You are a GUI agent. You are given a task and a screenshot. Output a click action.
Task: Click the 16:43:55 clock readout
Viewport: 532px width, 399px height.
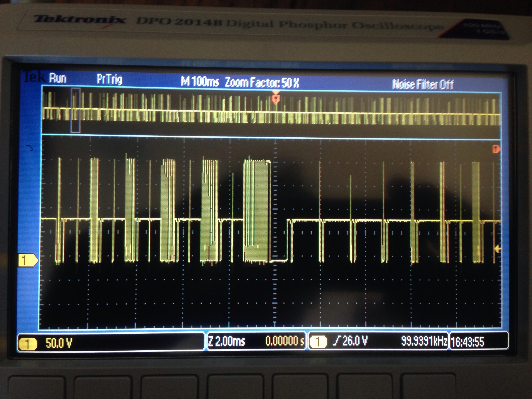pyautogui.click(x=467, y=342)
